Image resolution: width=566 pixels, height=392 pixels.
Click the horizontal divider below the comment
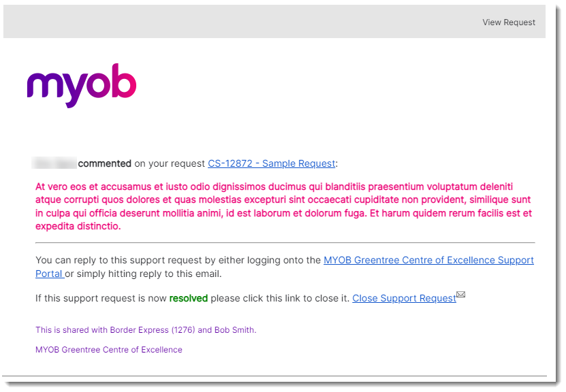click(x=285, y=243)
